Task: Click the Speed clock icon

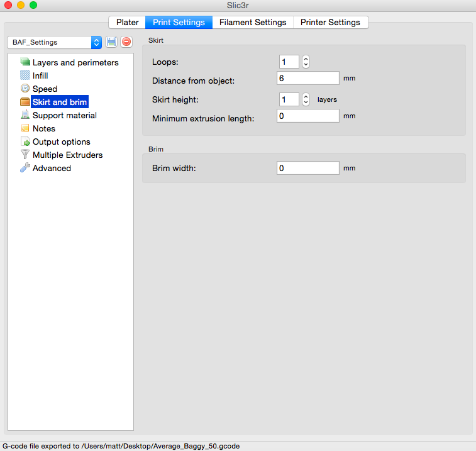Action: point(25,89)
